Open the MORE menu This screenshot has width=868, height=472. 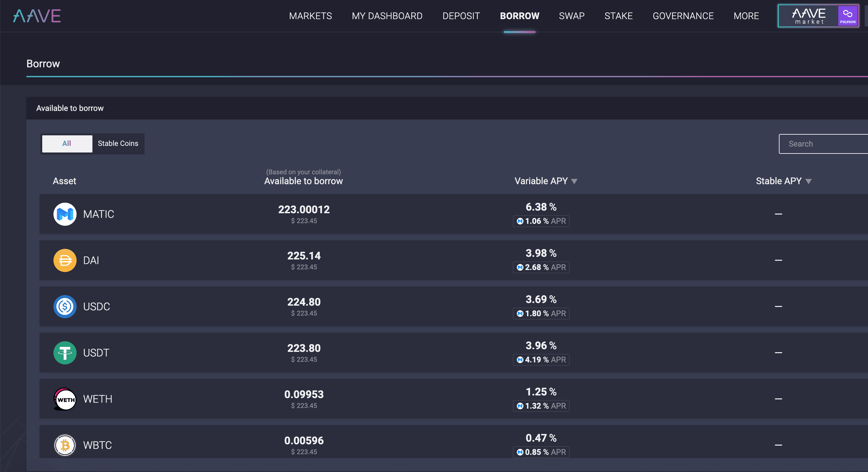coord(746,16)
